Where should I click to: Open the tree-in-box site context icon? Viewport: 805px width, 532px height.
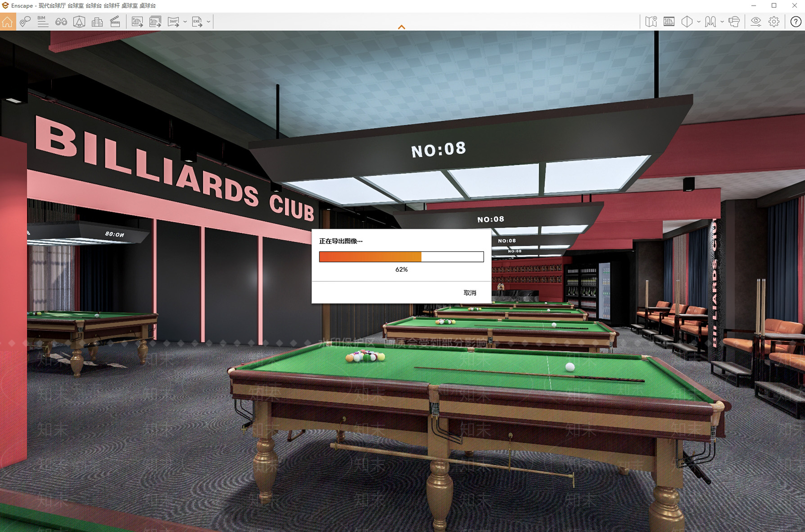coord(79,22)
